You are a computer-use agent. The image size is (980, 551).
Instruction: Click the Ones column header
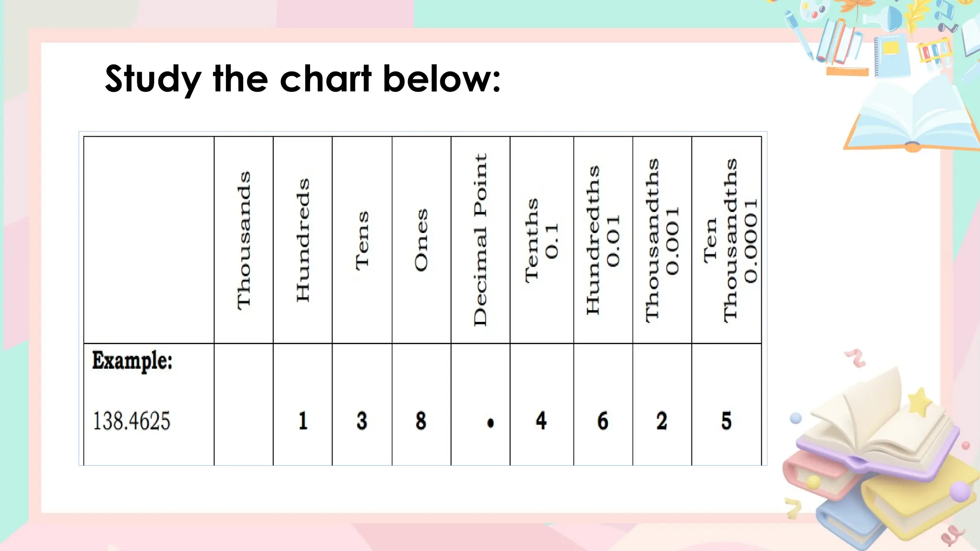(421, 240)
